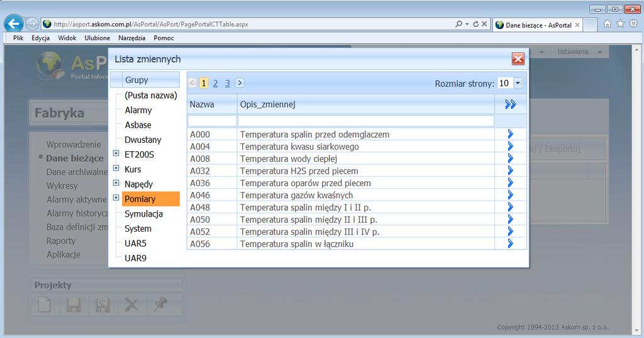Select the Symulacja group
Image resolution: width=644 pixels, height=338 pixels.
click(144, 214)
